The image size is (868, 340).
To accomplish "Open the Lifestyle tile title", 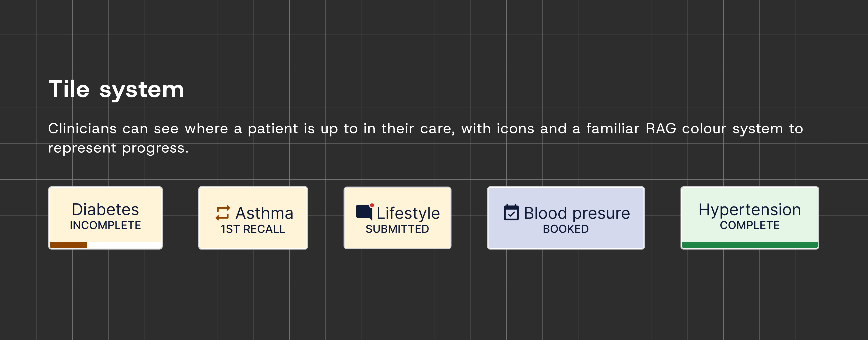I will [408, 213].
